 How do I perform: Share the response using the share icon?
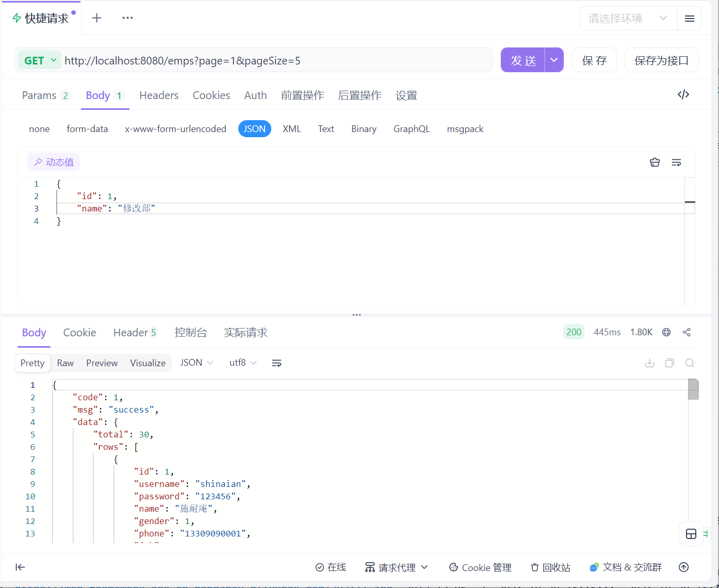pos(687,332)
